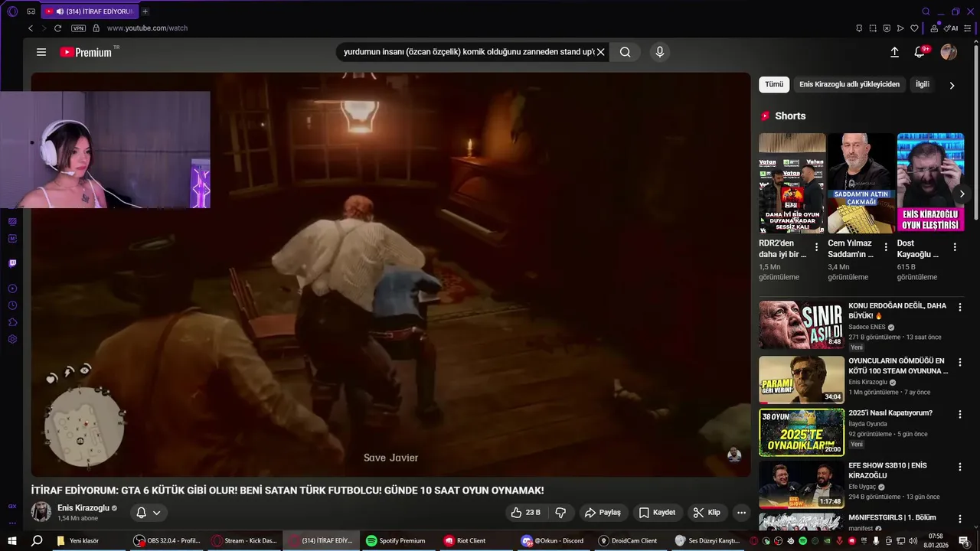The height and width of the screenshot is (551, 980).
Task: Open the Enis Kirazoglu channel name link
Action: point(83,508)
